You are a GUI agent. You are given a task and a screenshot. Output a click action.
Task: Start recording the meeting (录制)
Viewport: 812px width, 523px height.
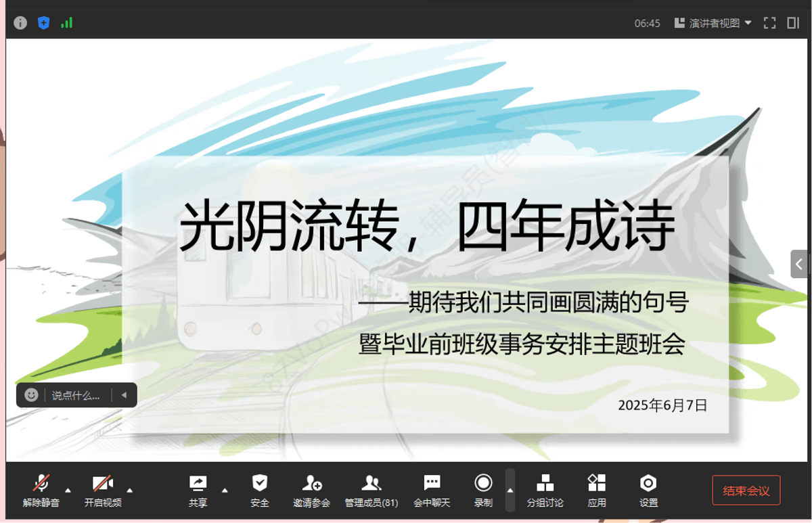[x=483, y=490]
